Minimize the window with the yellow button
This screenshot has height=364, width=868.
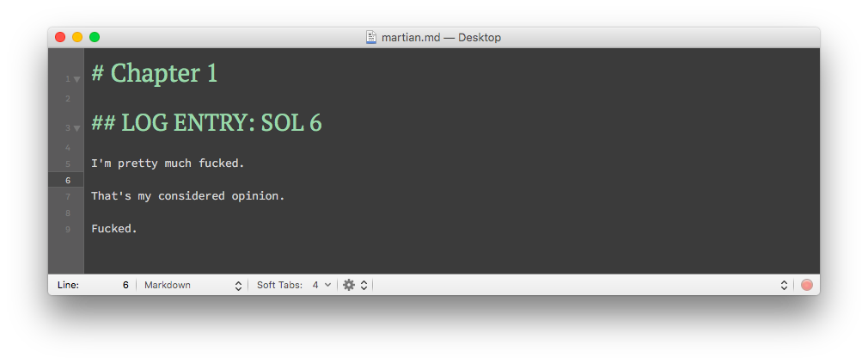(x=77, y=37)
